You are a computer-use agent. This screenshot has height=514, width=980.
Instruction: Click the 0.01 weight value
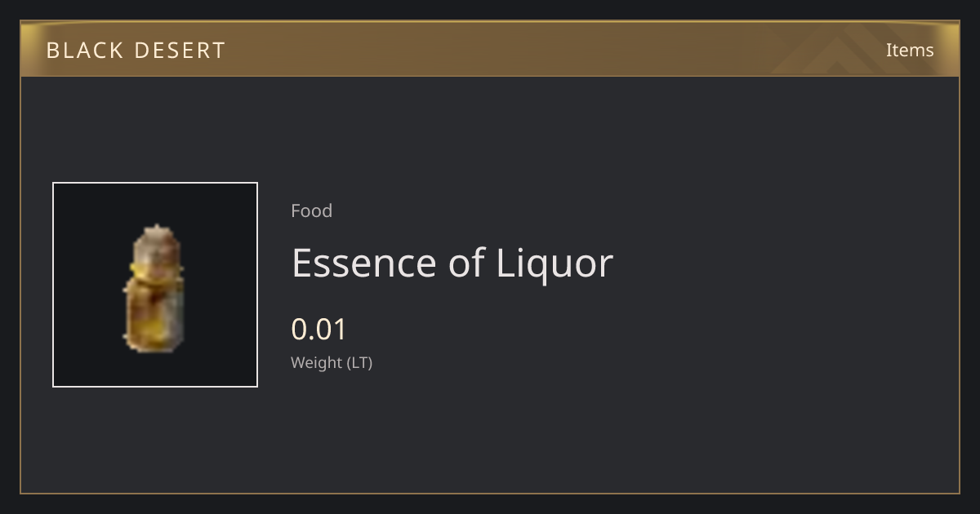tap(319, 330)
